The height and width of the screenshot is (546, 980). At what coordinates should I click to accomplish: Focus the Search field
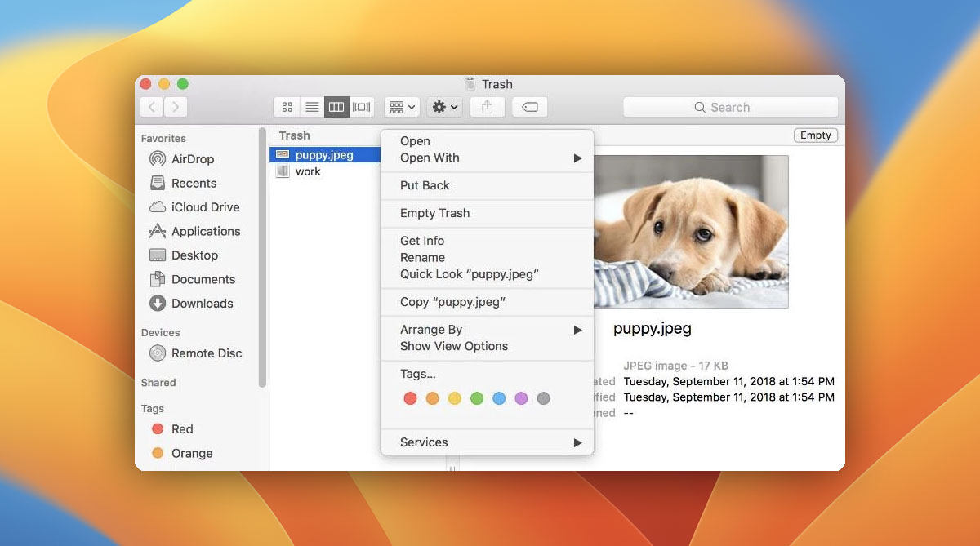(x=730, y=107)
